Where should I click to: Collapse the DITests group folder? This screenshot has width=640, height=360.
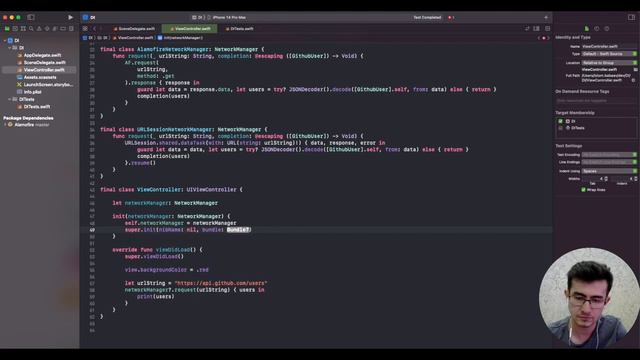9,99
